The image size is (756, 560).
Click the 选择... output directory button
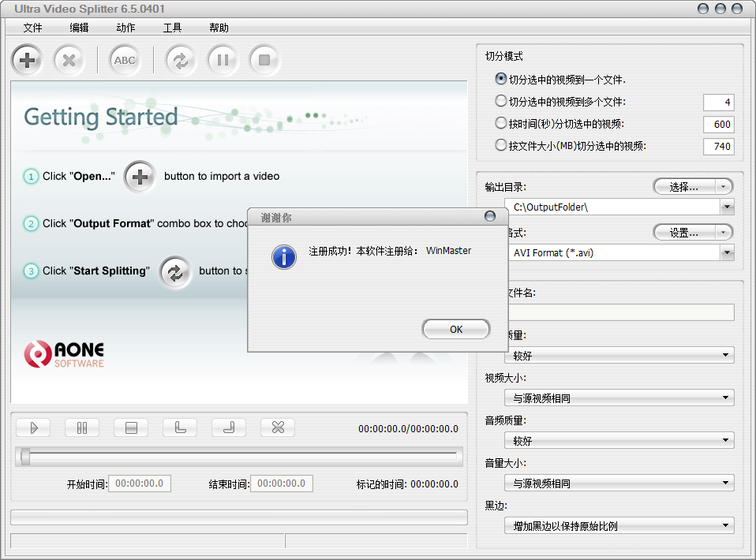(x=684, y=187)
